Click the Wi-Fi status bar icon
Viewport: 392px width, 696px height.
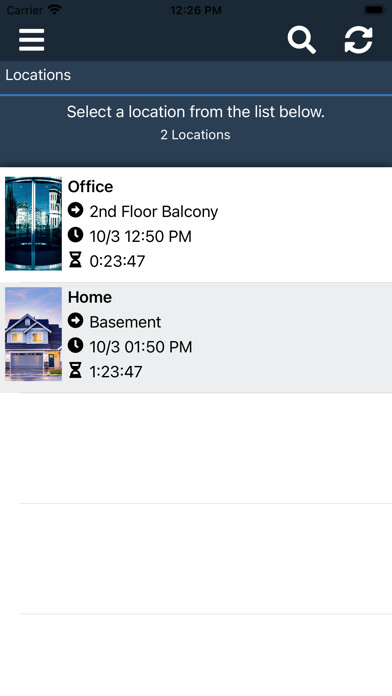[55, 9]
